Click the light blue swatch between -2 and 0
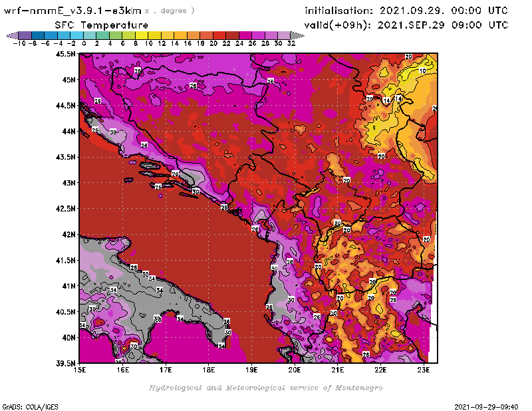Viewport: 532px width, 411px height. 77,36
